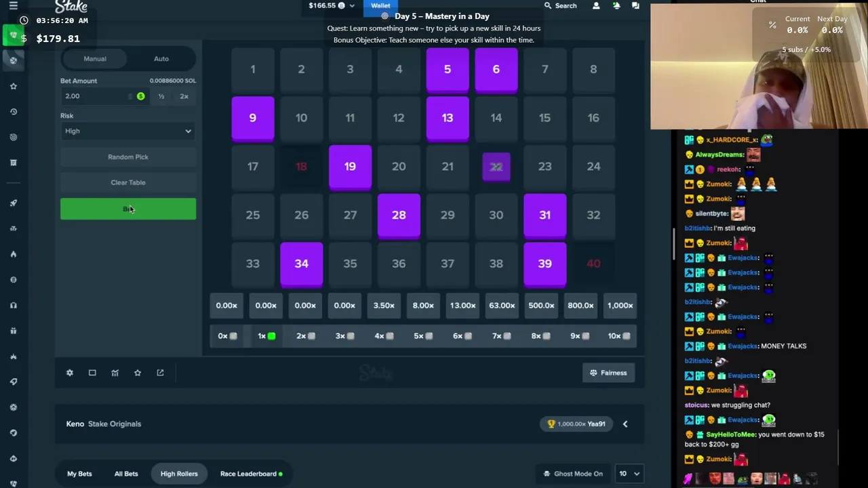Click the 5x hits indicator
This screenshot has height=488, width=868.
(422, 336)
